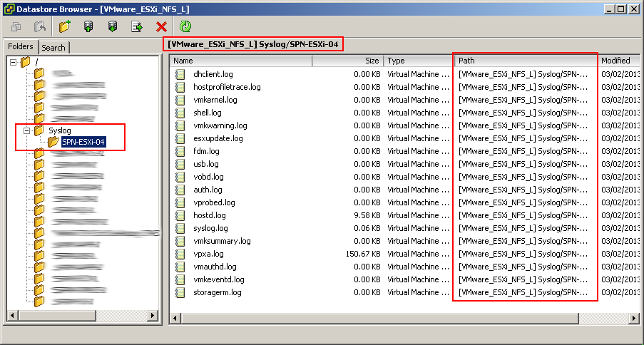Screen dimensions: 644x345
Task: Select the usb.log file
Action: pos(206,164)
